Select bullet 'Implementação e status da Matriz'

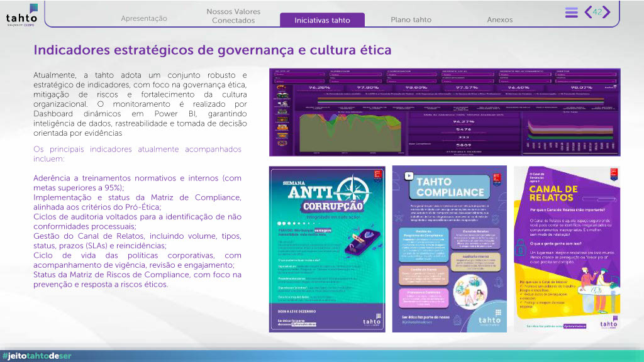tap(137, 202)
